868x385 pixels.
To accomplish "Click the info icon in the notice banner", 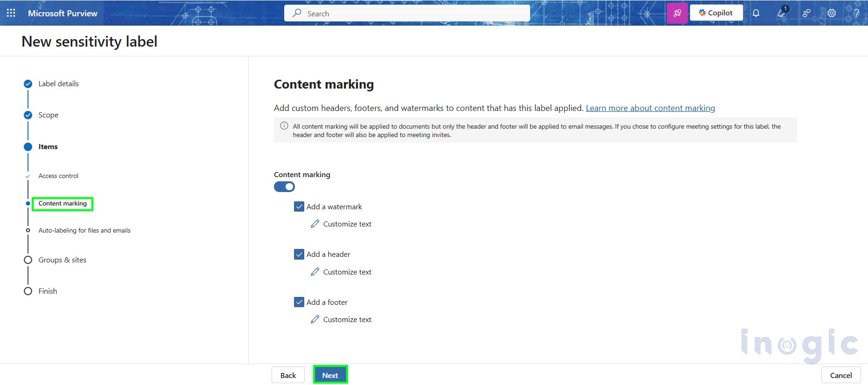I will (284, 126).
